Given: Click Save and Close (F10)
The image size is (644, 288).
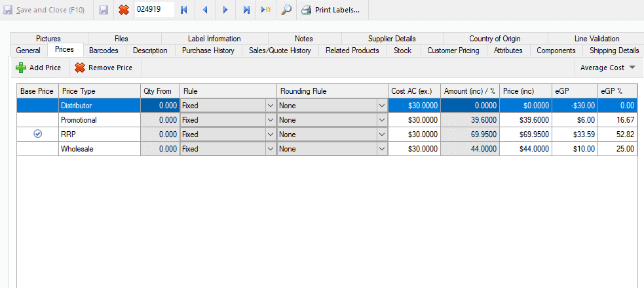Looking at the screenshot, I should click(x=44, y=10).
